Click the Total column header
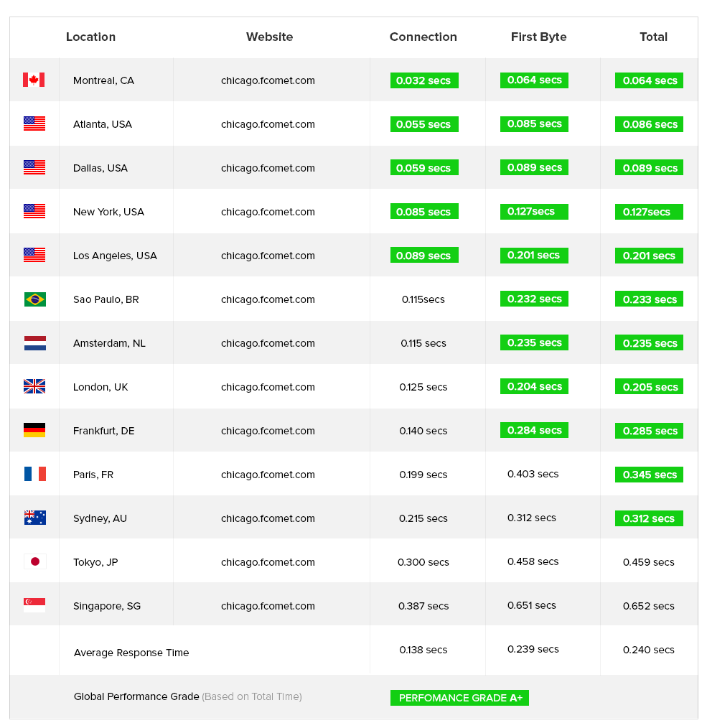 [653, 37]
